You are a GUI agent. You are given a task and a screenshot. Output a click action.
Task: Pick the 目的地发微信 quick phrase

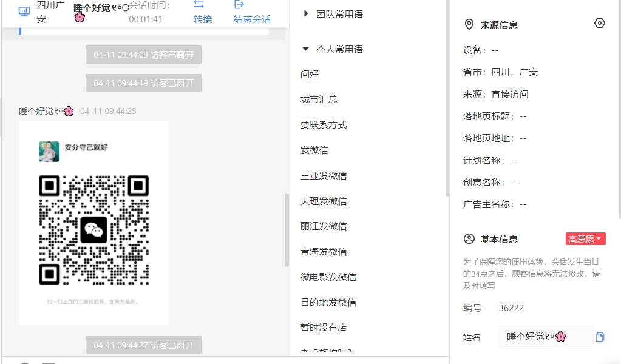point(328,302)
